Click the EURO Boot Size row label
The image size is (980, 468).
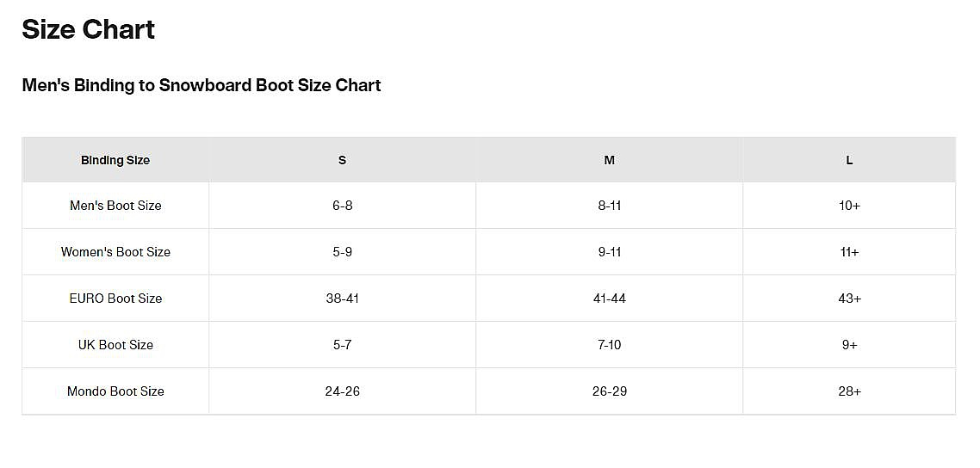115,299
